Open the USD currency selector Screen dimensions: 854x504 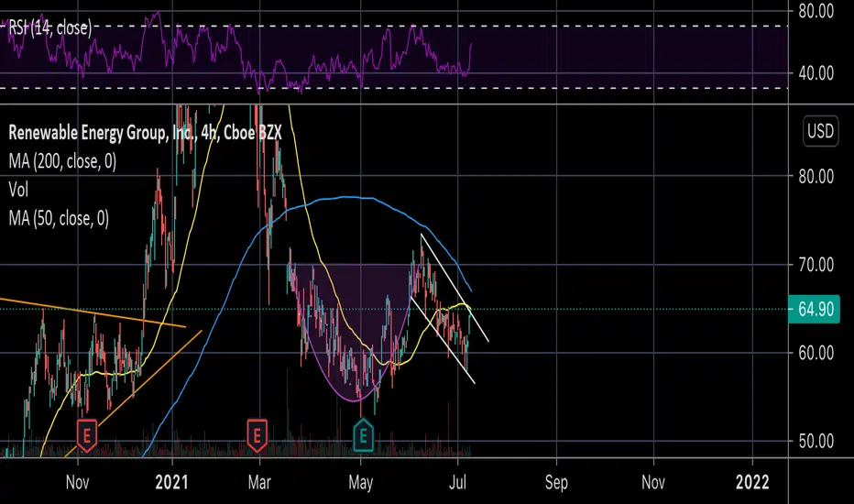pyautogui.click(x=820, y=131)
